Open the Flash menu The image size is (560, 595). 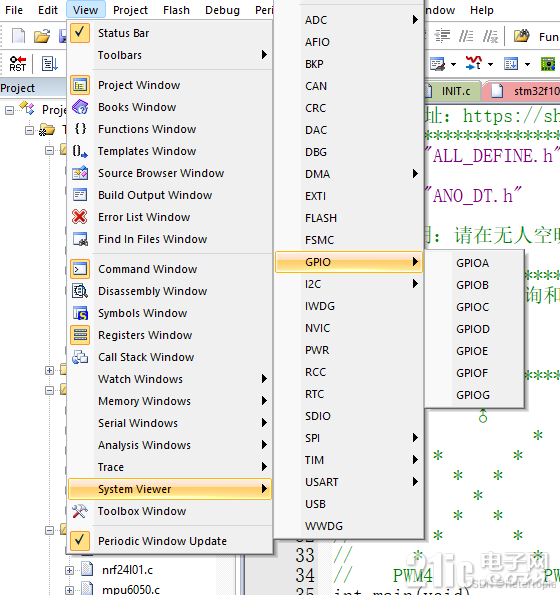point(176,10)
